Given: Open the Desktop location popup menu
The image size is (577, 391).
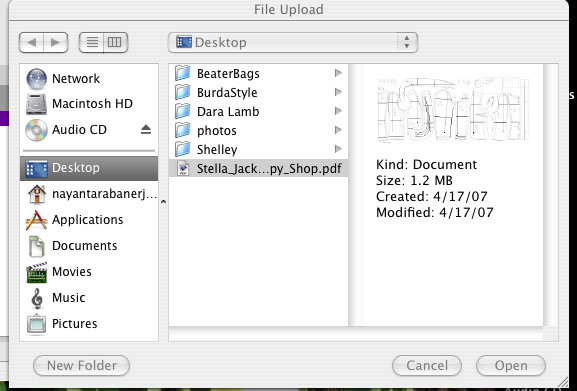Looking at the screenshot, I should [293, 42].
